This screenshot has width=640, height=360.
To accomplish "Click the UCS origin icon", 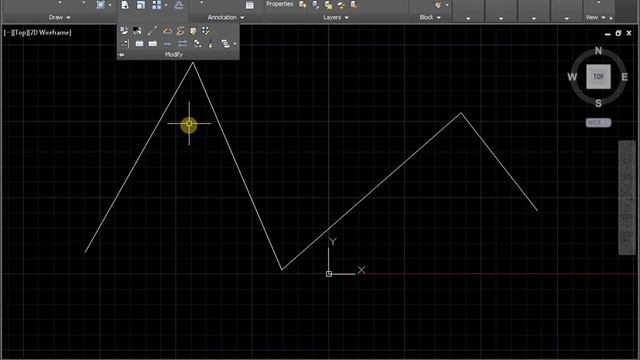I will [329, 274].
